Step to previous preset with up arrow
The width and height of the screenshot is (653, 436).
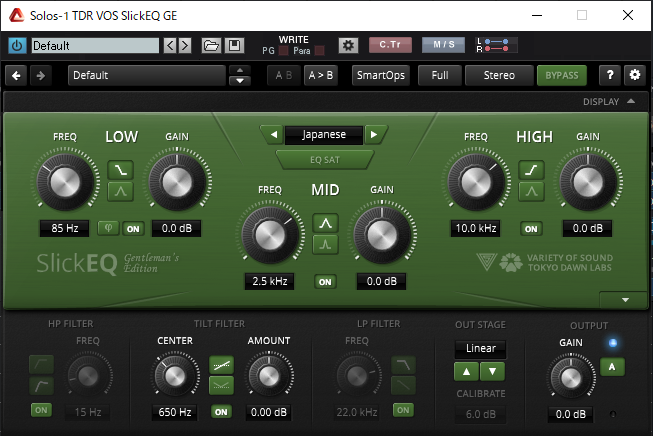coord(240,70)
